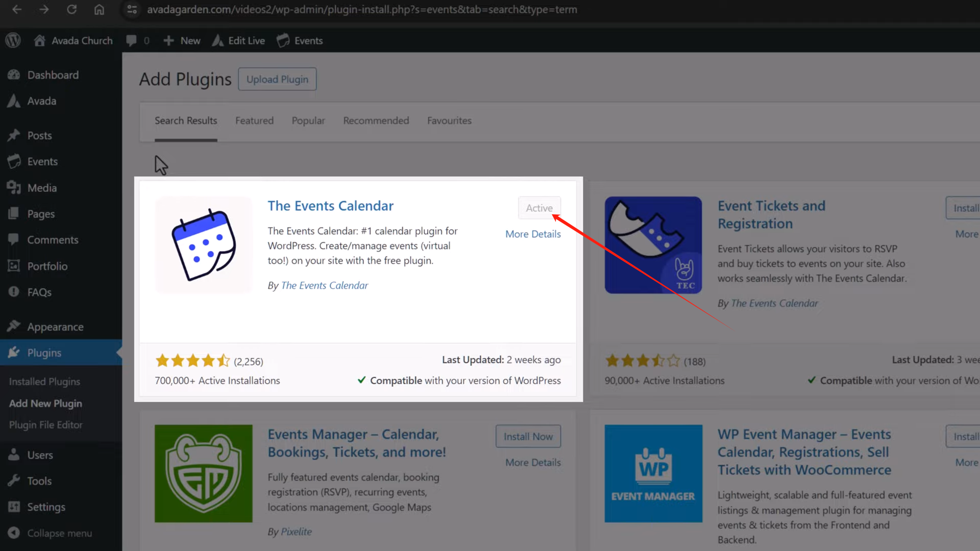
Task: Open Tools via the wrench icon
Action: pyautogui.click(x=14, y=481)
